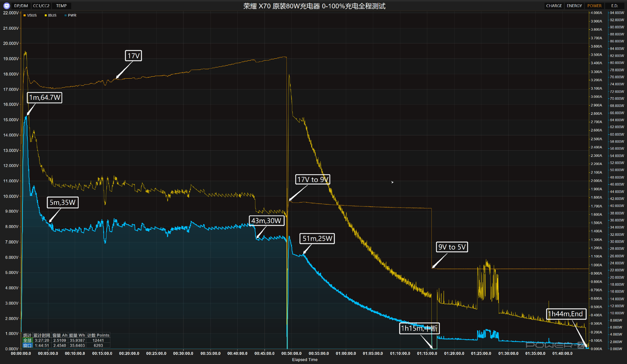Click the 能量 Wh column header
Screen dimensions: 627x364
[77, 335]
